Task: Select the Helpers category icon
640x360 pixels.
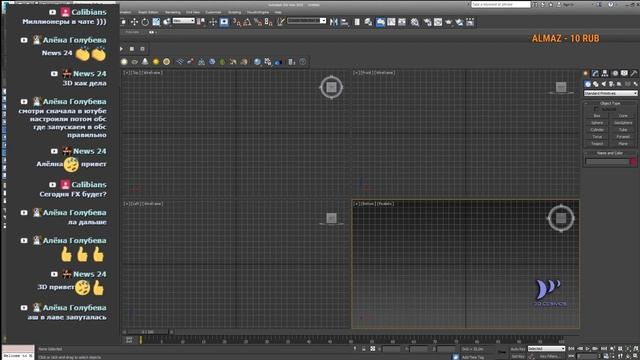Action: pyautogui.click(x=619, y=84)
